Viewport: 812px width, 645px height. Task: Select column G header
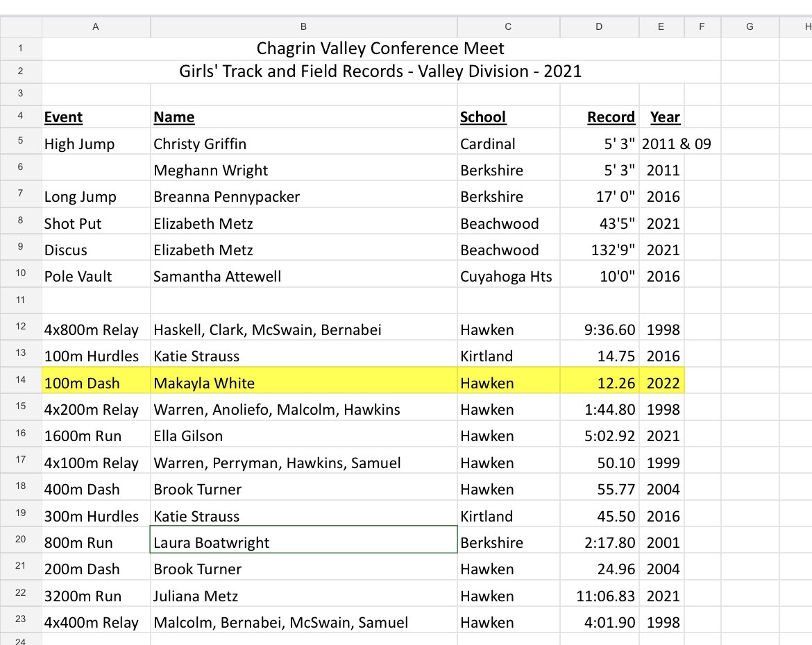point(750,26)
